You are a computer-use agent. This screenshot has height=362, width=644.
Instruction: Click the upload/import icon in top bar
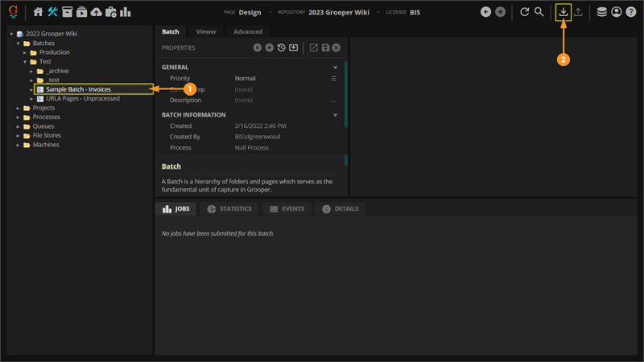(578, 12)
